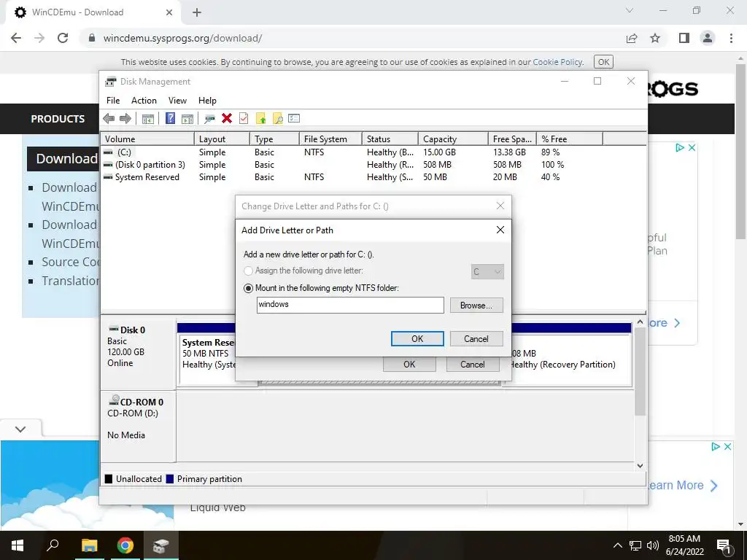The height and width of the screenshot is (560, 747).
Task: Select 'Assign the following drive letter' radio
Action: click(x=248, y=271)
